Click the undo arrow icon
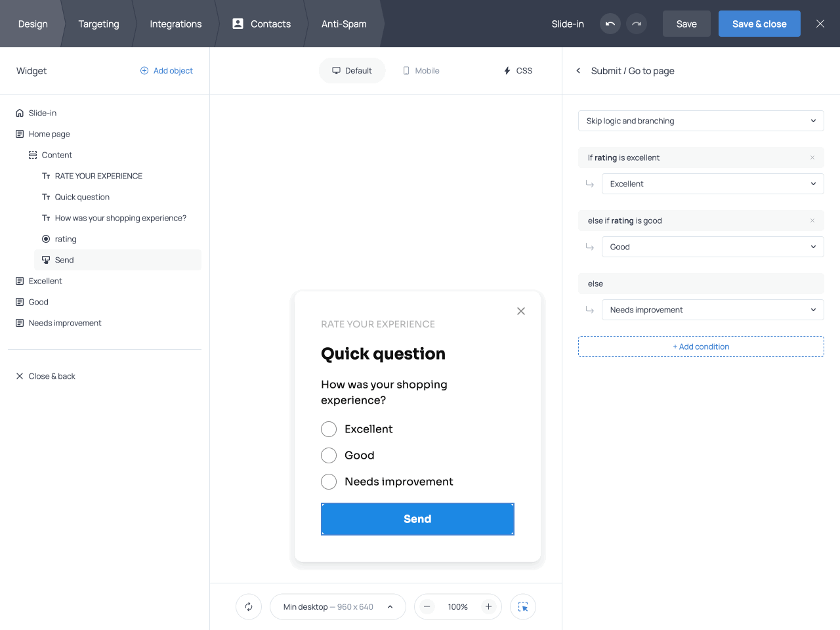Viewport: 840px width, 630px height. point(610,24)
